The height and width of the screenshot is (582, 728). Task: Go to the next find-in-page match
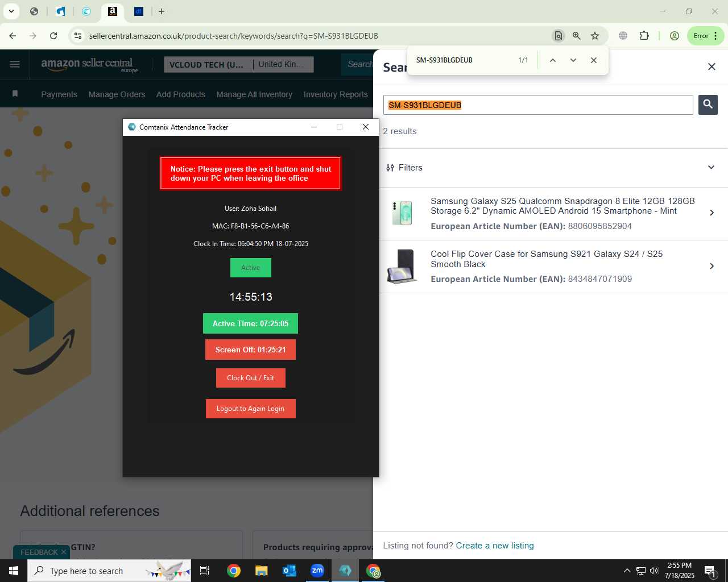pyautogui.click(x=573, y=60)
